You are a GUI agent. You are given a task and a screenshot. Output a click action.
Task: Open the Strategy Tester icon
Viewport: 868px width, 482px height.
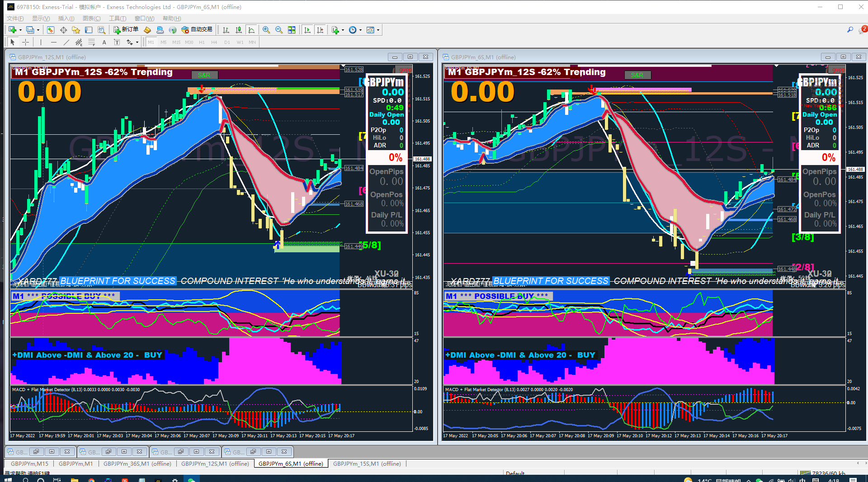pyautogui.click(x=102, y=30)
